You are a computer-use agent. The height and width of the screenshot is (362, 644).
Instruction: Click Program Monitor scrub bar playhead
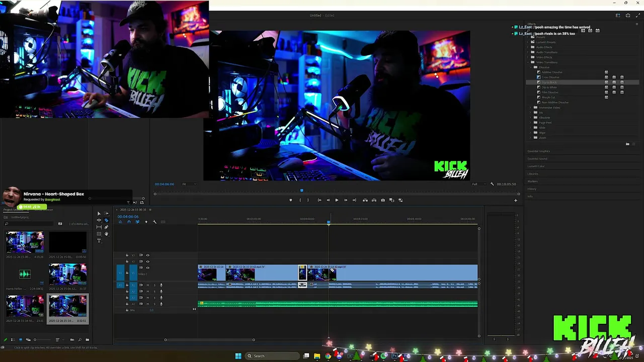[301, 191]
